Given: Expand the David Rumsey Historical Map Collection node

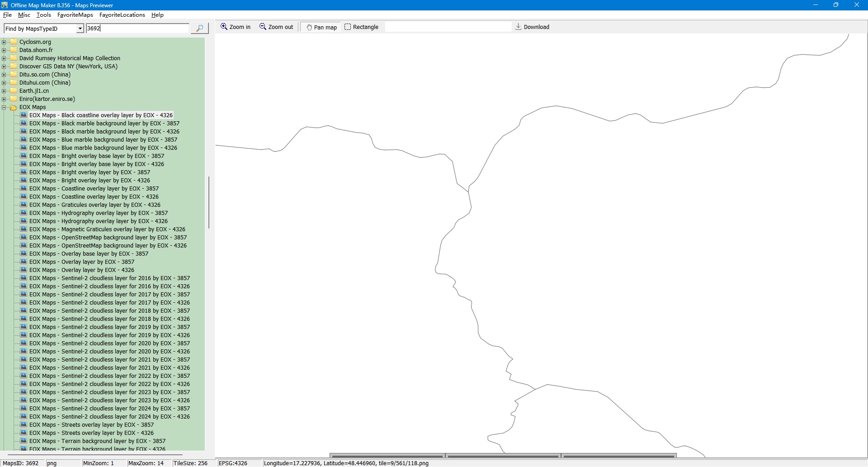Looking at the screenshot, I should click(4, 58).
